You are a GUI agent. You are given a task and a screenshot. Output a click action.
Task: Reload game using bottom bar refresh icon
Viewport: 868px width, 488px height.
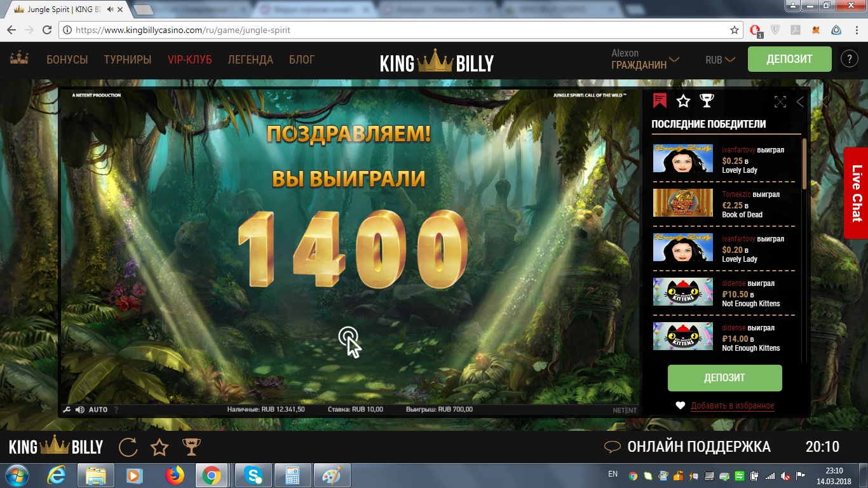pos(128,447)
